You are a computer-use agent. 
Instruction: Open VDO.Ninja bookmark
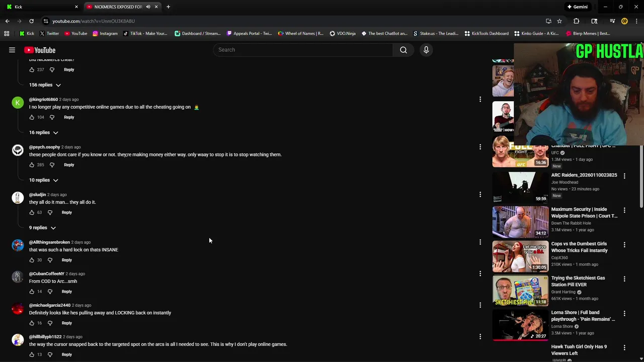(x=343, y=34)
